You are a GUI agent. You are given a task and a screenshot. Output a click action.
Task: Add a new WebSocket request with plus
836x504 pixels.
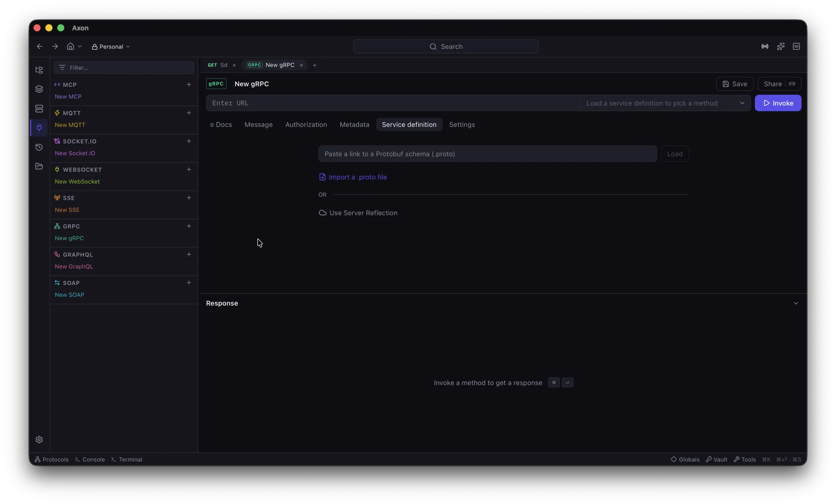pos(189,169)
